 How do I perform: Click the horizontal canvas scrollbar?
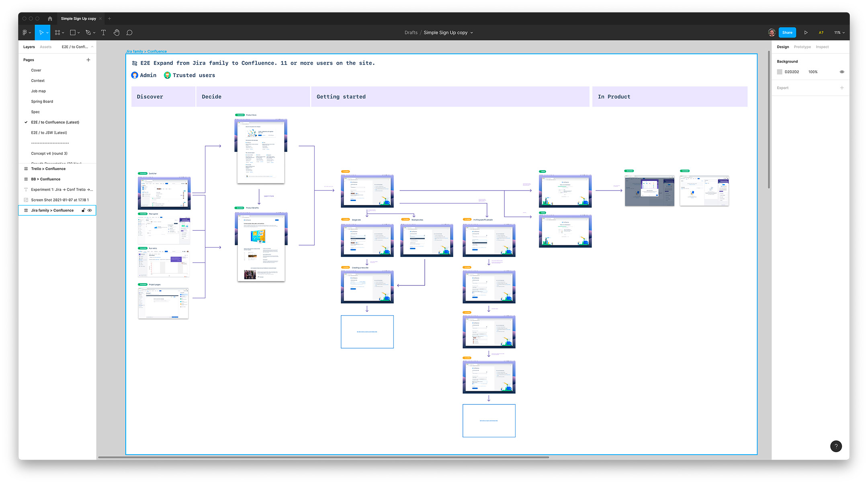coord(323,457)
